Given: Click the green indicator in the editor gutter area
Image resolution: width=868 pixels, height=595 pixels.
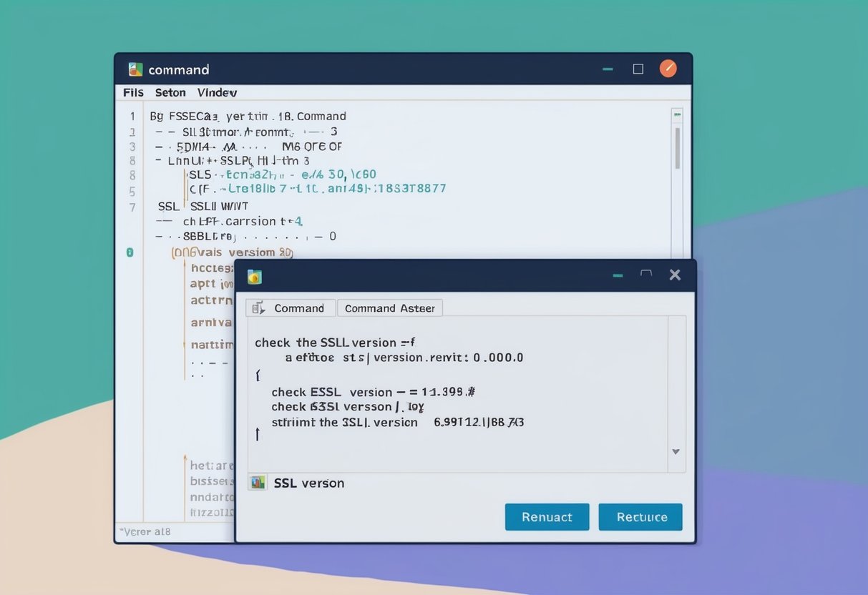Looking at the screenshot, I should 132,252.
